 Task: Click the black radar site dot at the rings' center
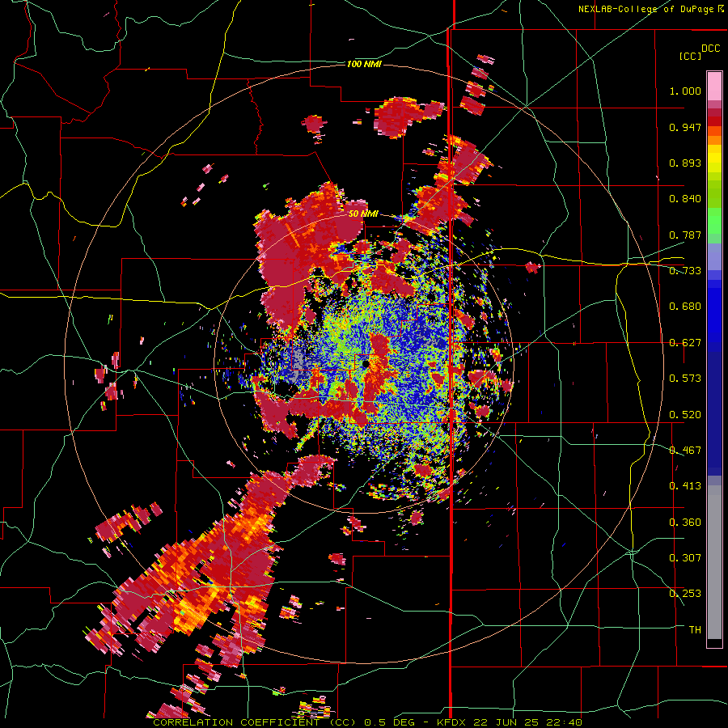(x=366, y=364)
